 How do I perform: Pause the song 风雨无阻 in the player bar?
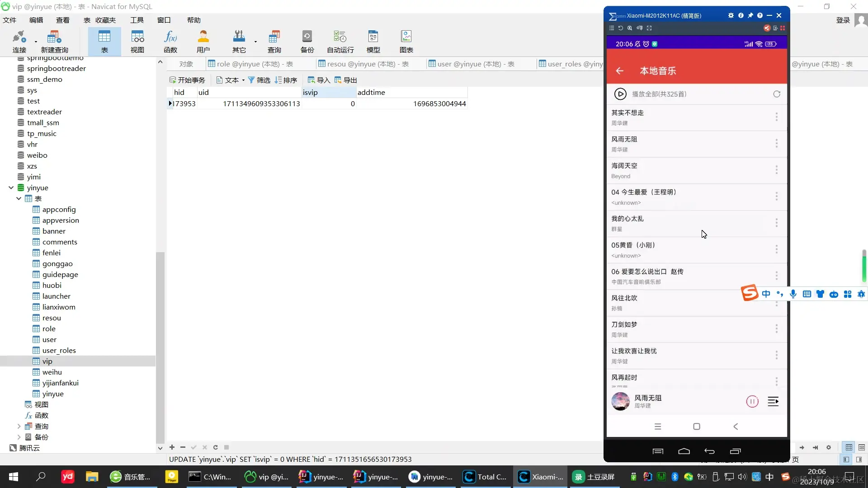[x=752, y=401]
